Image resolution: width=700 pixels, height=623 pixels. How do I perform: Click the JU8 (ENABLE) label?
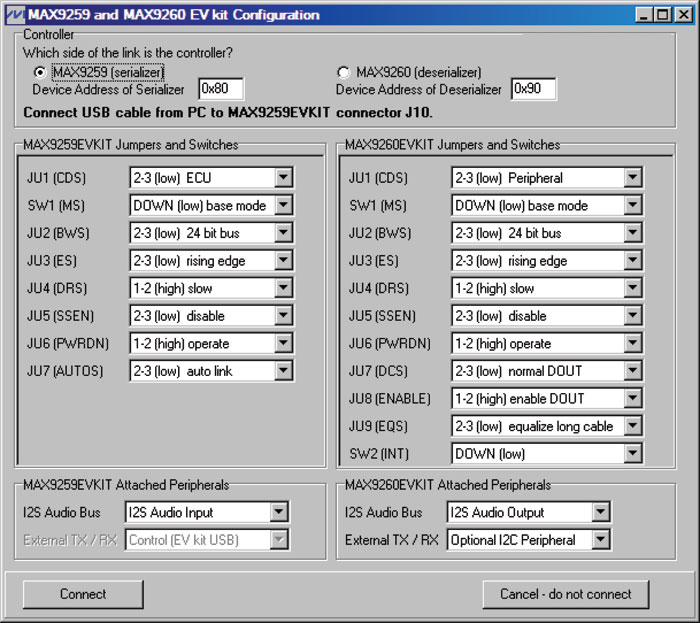point(389,399)
